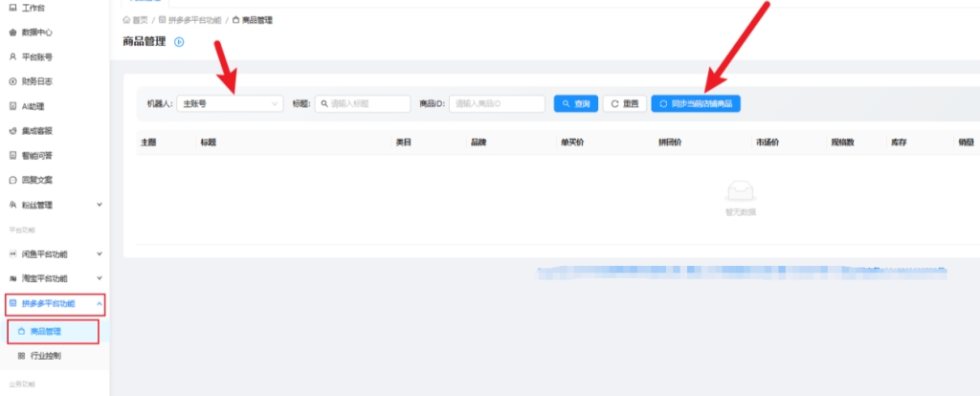Click the 重置 button

click(625, 103)
